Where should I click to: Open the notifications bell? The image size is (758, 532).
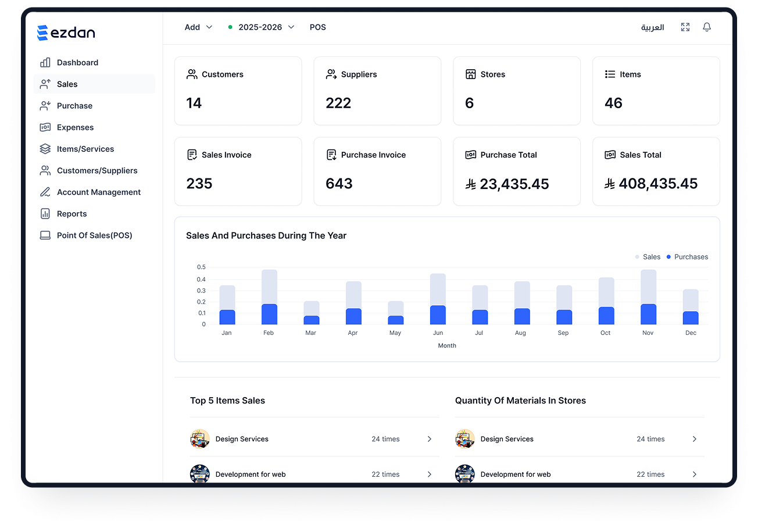tap(707, 27)
